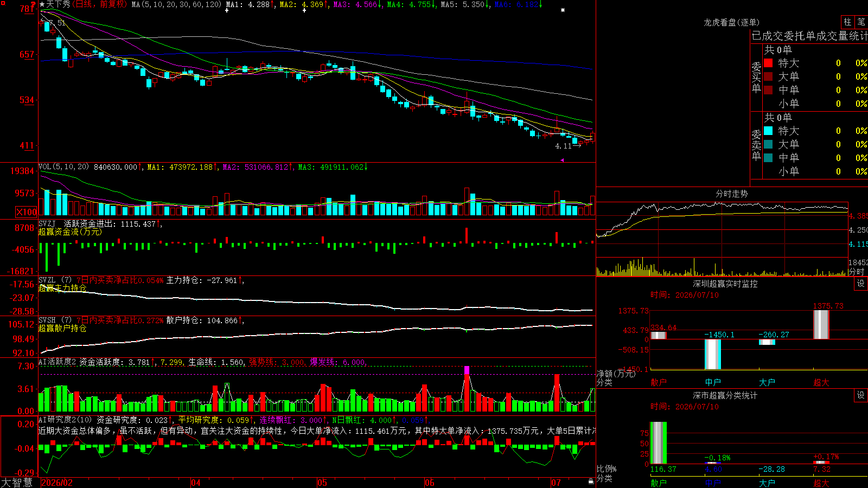This screenshot has height=488, width=868.
Task: Click the 龙虎看盘(逐单) panel title
Action: point(732,22)
